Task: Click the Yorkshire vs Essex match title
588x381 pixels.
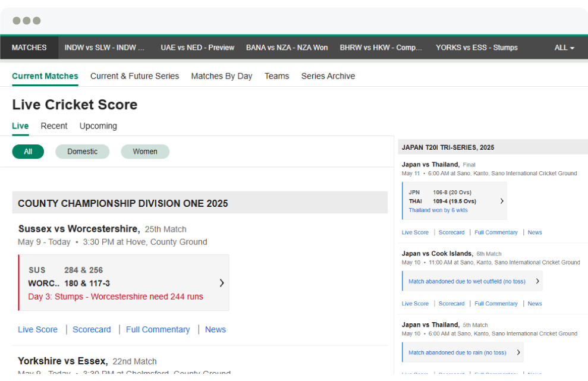Action: pyautogui.click(x=62, y=361)
